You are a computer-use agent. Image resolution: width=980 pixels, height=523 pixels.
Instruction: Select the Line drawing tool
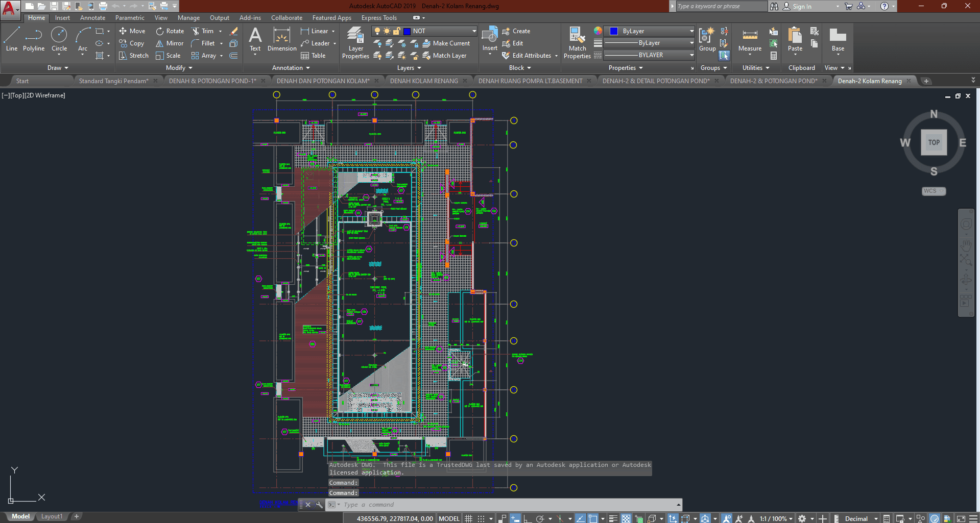12,39
